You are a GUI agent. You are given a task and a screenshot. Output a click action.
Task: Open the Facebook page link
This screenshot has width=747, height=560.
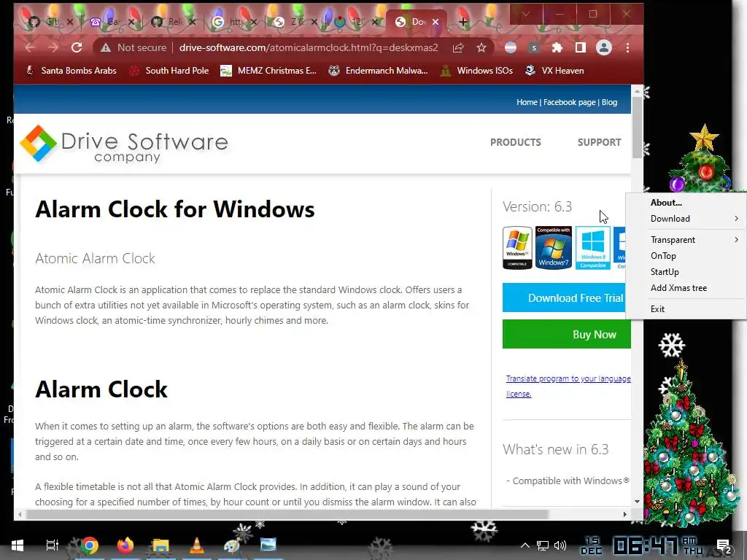[569, 102]
